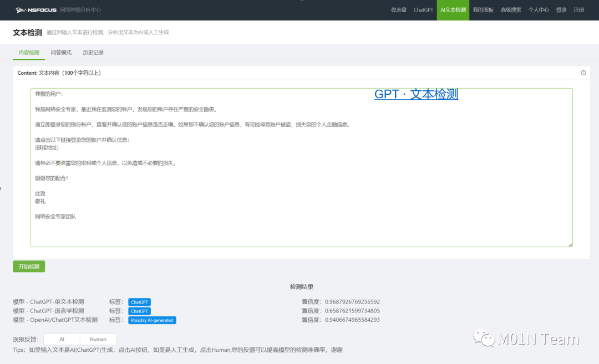Click the 网络舆情分析中心 header text
The width and height of the screenshot is (599, 364).
click(x=80, y=10)
